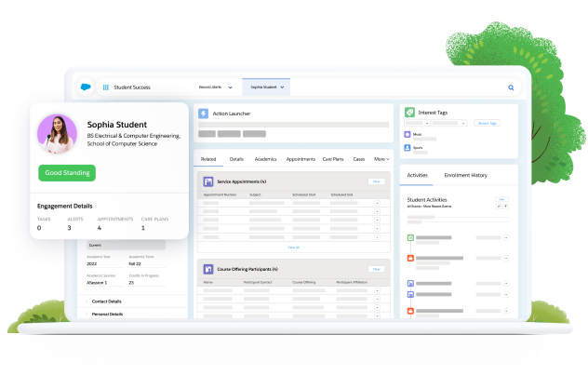Switch to the Activities tab

[x=418, y=175]
